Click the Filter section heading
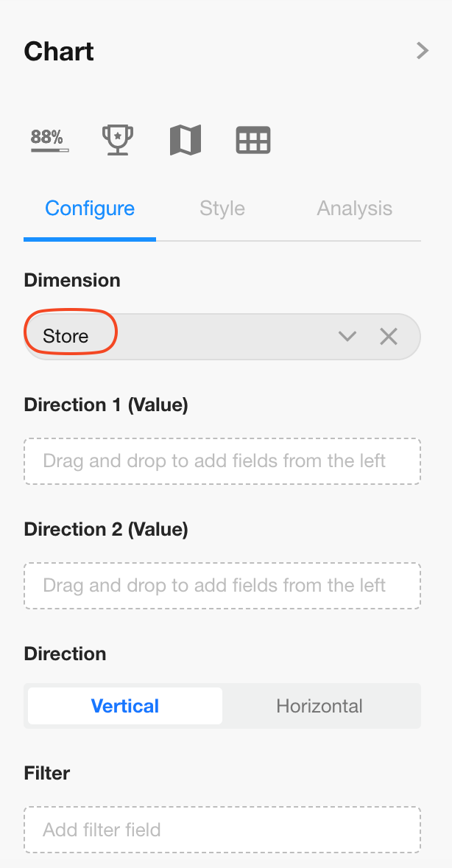This screenshot has width=452, height=868. 47,773
